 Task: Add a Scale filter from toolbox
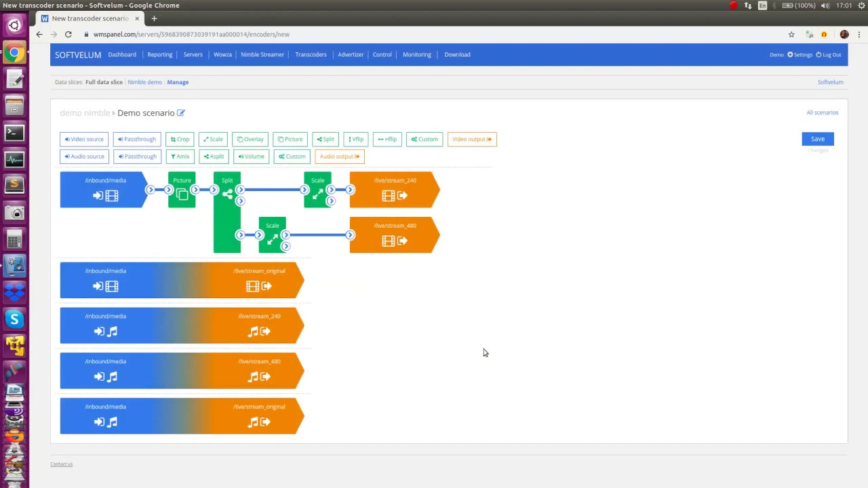tap(213, 139)
